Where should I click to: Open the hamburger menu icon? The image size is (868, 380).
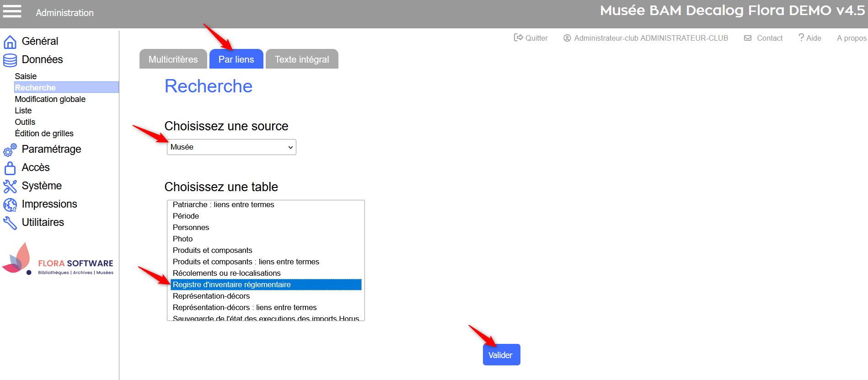click(12, 11)
